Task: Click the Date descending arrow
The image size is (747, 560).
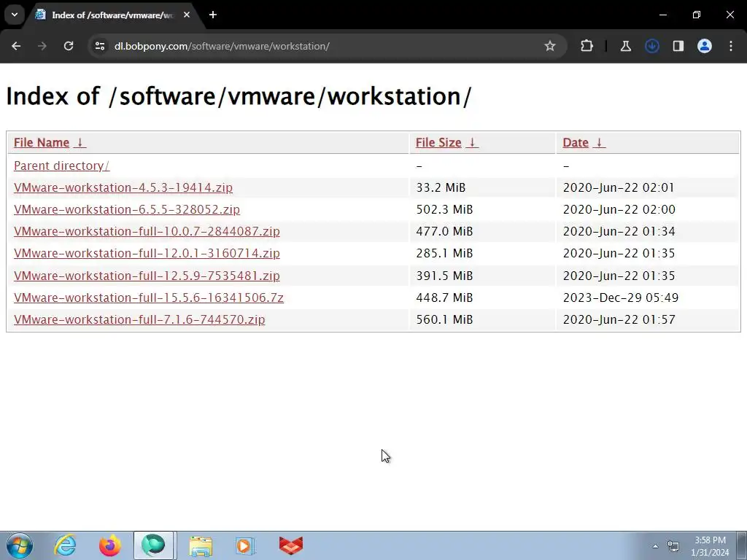Action: coord(600,142)
